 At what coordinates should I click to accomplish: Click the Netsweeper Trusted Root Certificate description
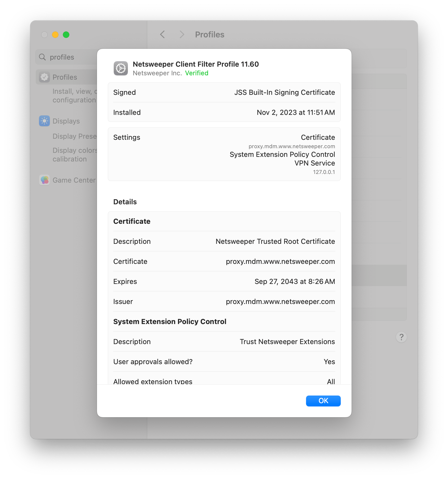[x=275, y=241]
